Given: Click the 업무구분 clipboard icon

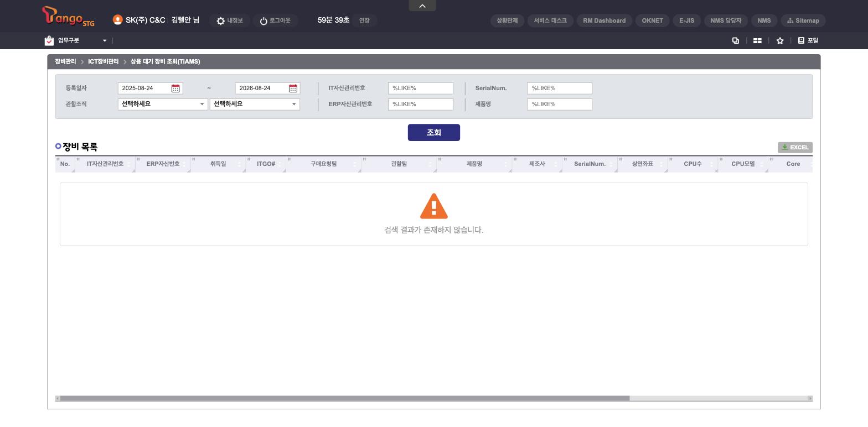Looking at the screenshot, I should (49, 40).
